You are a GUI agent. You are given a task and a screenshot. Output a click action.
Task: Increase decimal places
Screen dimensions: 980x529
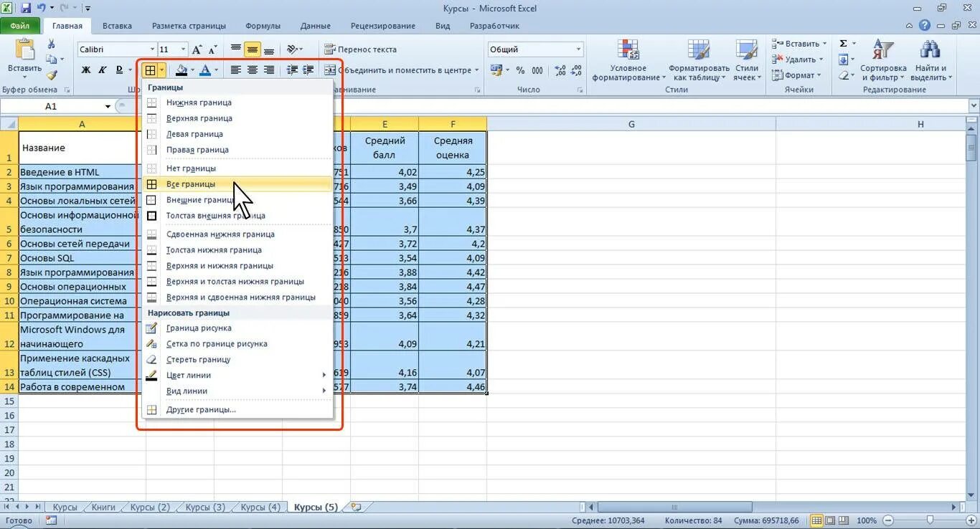(560, 70)
